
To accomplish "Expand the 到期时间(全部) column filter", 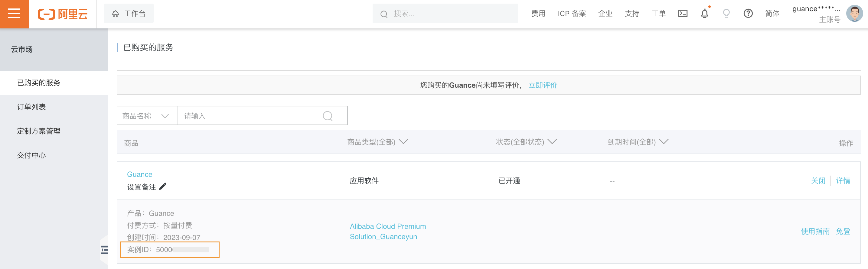I will coord(638,142).
